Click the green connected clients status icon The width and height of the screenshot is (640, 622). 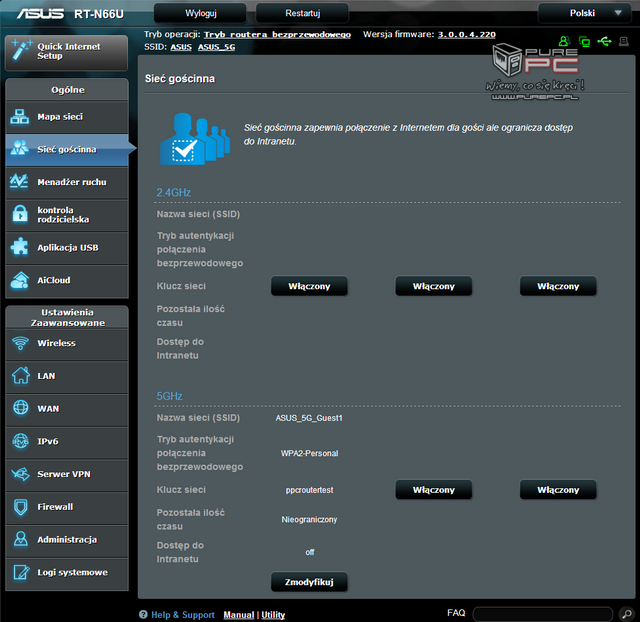[x=584, y=41]
